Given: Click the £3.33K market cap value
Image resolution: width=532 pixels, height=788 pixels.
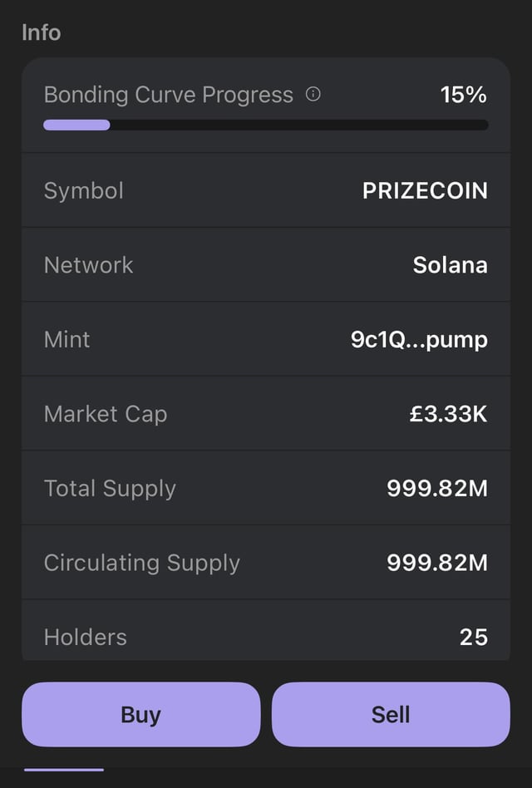Looking at the screenshot, I should click(448, 414).
